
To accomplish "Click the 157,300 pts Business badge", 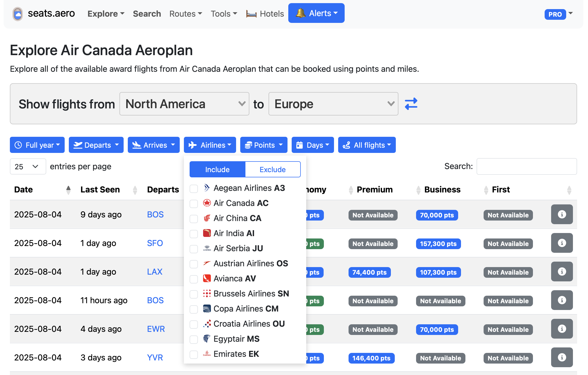I will pos(438,244).
